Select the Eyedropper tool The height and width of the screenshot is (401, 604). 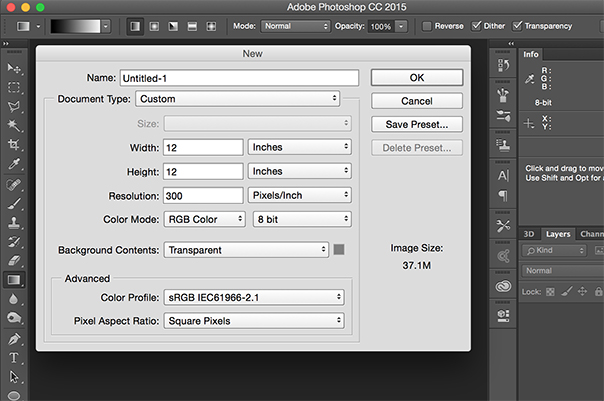(14, 164)
